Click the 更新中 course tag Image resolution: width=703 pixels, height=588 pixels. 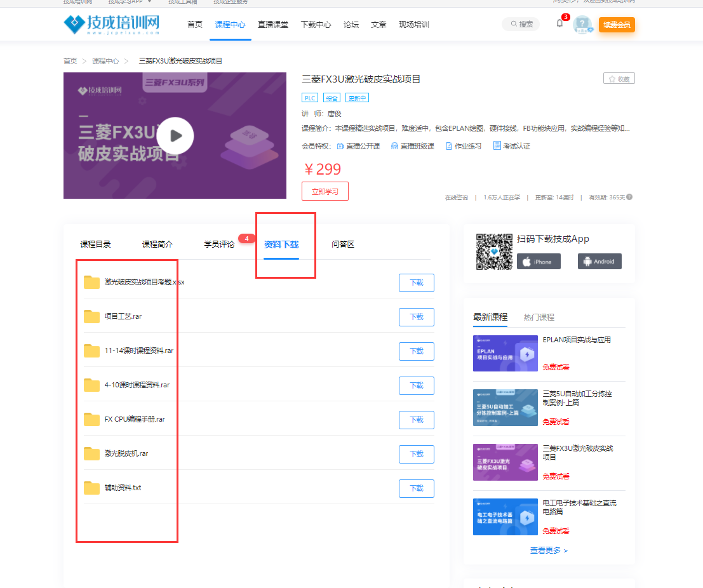(x=358, y=98)
